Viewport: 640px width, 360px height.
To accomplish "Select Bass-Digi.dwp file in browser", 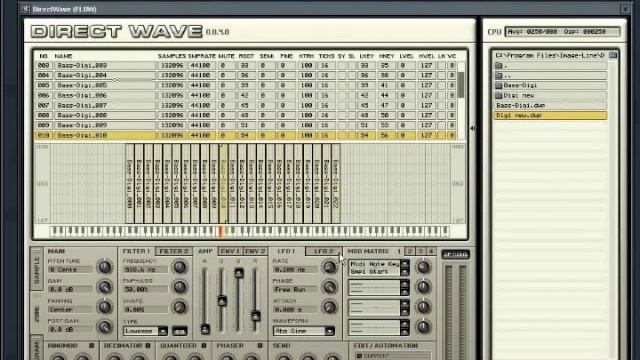I will (550, 105).
